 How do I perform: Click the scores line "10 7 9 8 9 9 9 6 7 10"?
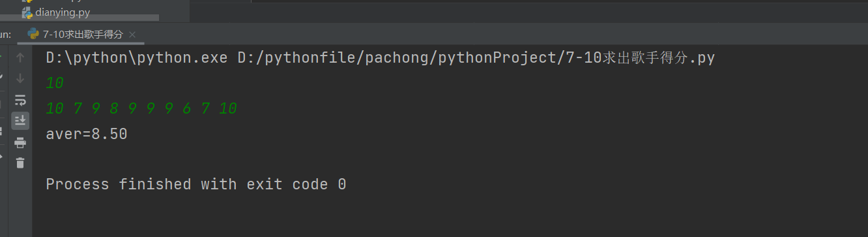coord(141,108)
